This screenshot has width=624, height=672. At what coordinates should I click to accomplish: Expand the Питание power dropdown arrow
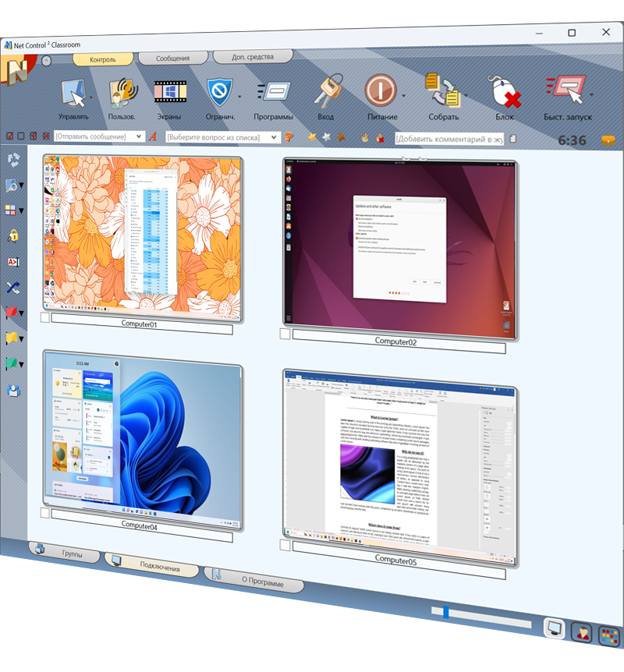(404, 95)
